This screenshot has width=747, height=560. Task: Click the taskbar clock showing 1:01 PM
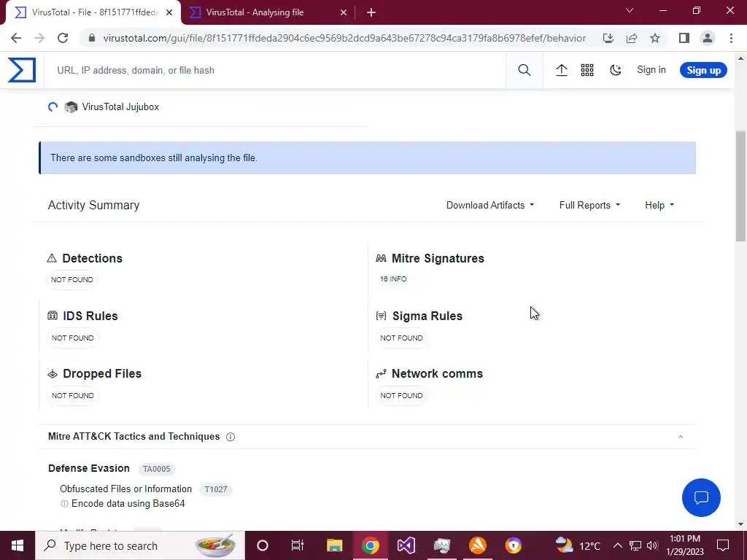(685, 545)
